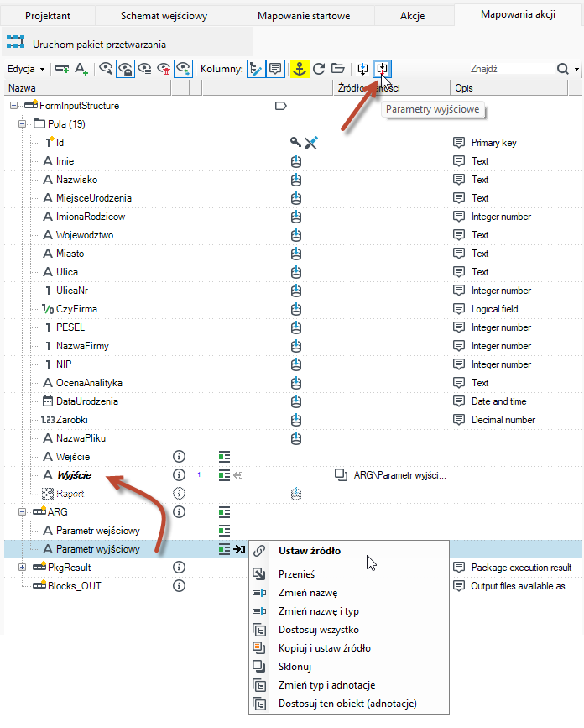
Task: Click the eye with list view icon
Action: tap(144, 69)
